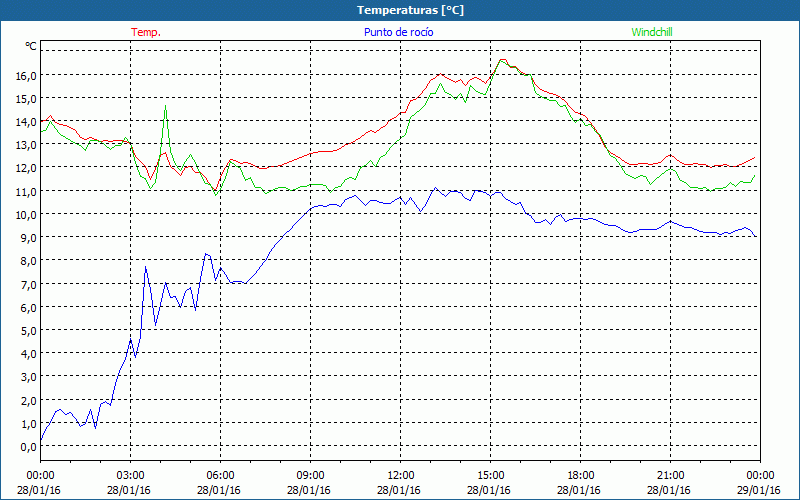Click the '09:00' time axis label
Image resolution: width=800 pixels, height=500 pixels.
click(311, 476)
